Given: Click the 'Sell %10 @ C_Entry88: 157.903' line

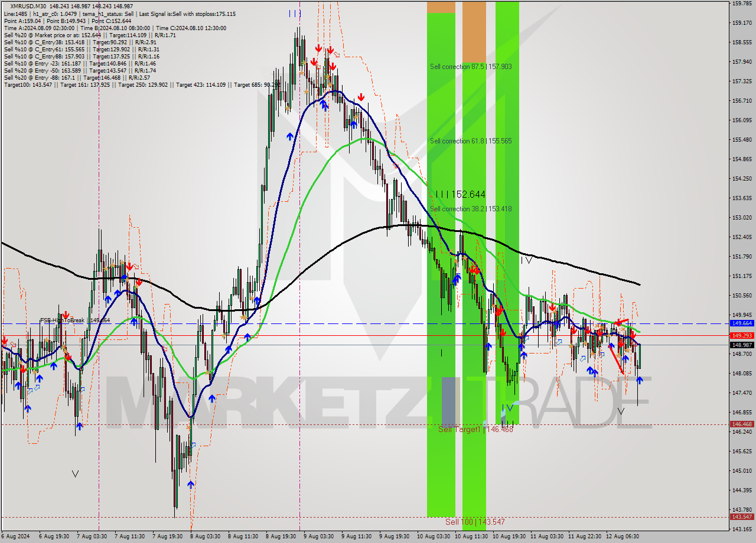Looking at the screenshot, I should [82, 56].
